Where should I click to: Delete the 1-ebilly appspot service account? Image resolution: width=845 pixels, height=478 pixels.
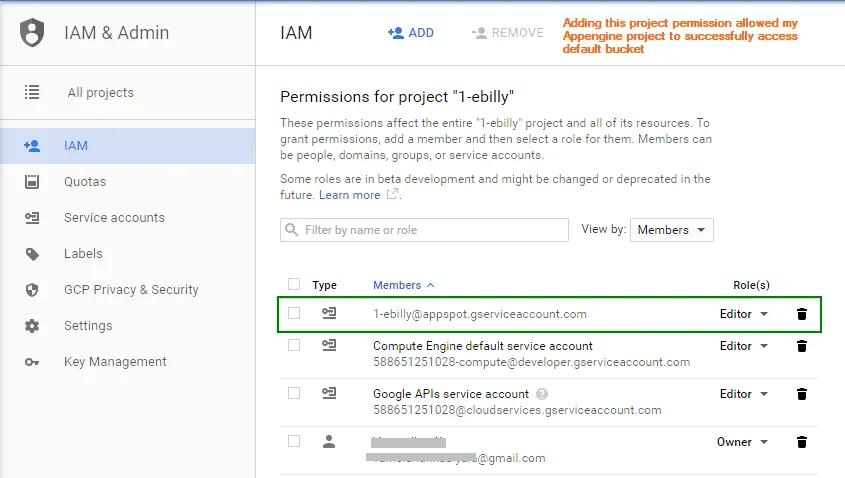[801, 314]
